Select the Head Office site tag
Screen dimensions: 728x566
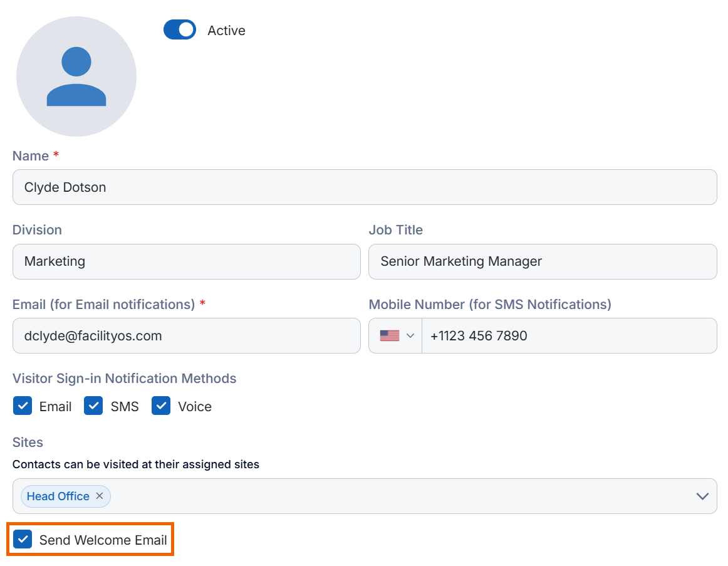[x=58, y=496]
